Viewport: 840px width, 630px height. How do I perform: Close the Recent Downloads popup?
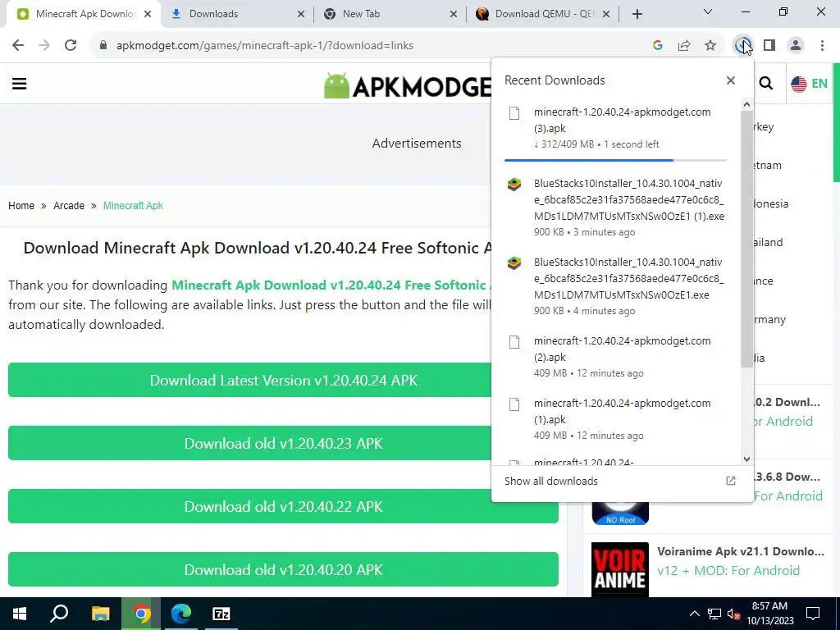click(731, 80)
